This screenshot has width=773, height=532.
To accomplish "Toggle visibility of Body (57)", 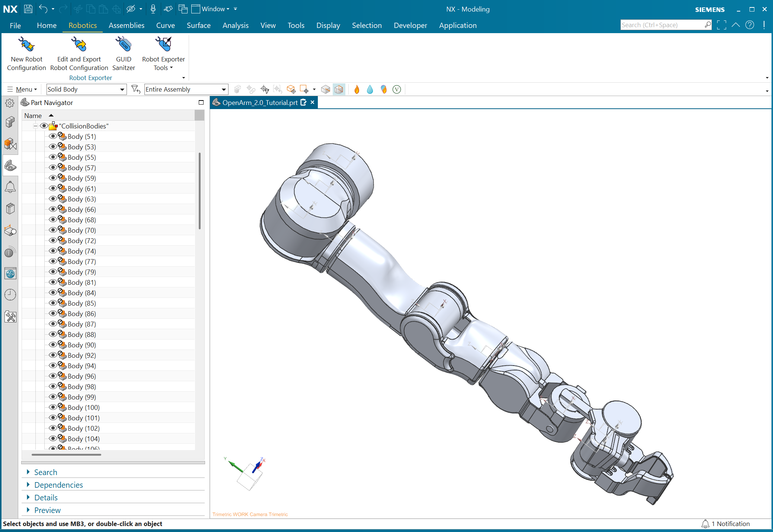I will tap(53, 168).
